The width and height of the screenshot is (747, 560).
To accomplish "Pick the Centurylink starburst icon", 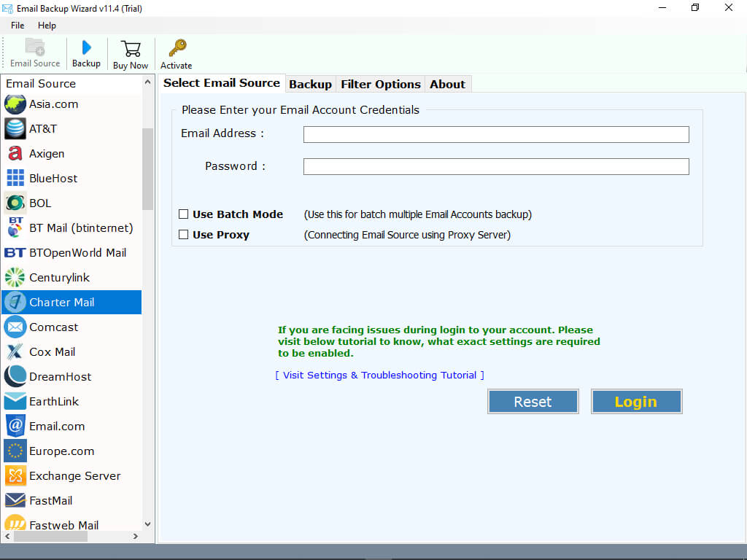I will pos(15,278).
